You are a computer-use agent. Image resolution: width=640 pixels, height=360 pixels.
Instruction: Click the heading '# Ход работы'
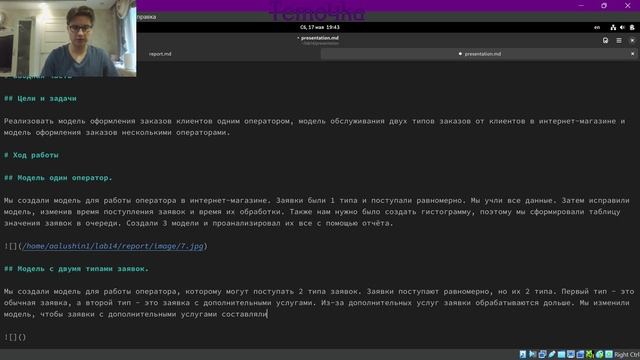pyautogui.click(x=31, y=155)
